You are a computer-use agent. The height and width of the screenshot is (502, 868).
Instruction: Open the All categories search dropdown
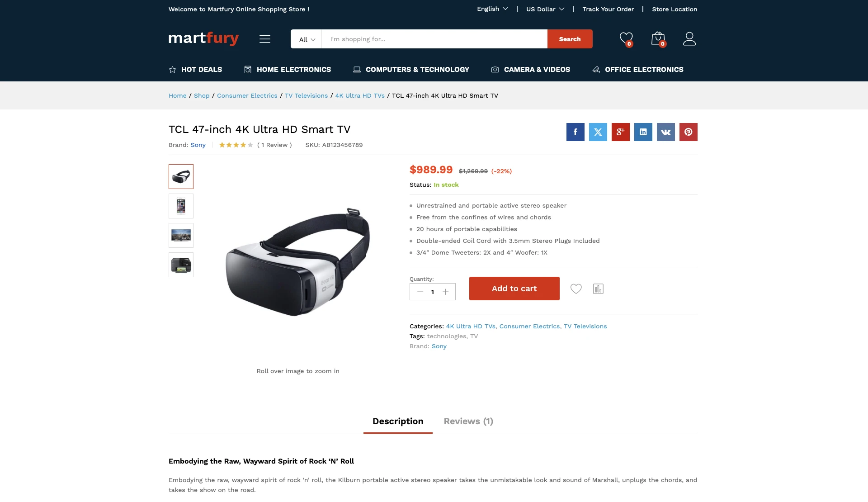[307, 39]
